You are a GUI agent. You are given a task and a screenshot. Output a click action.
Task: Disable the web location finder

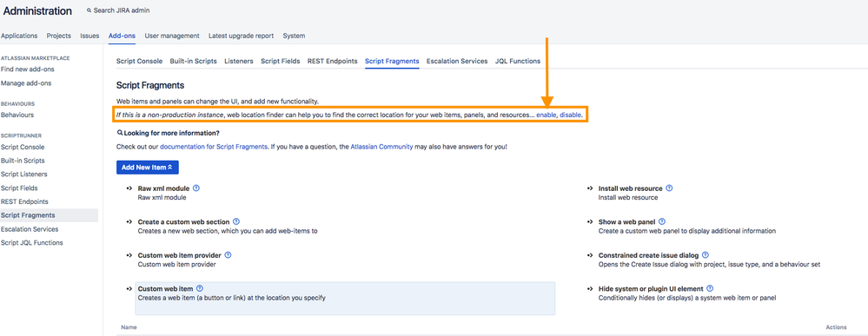(570, 115)
